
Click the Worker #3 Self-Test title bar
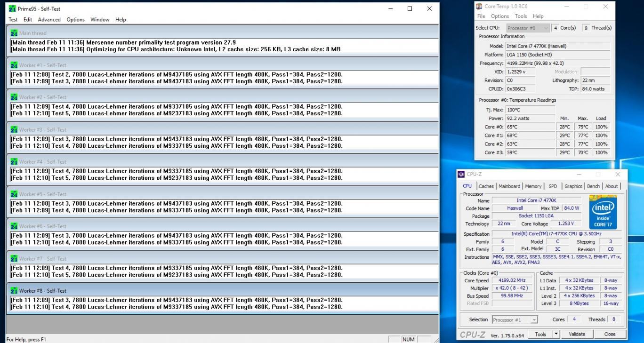click(x=222, y=130)
